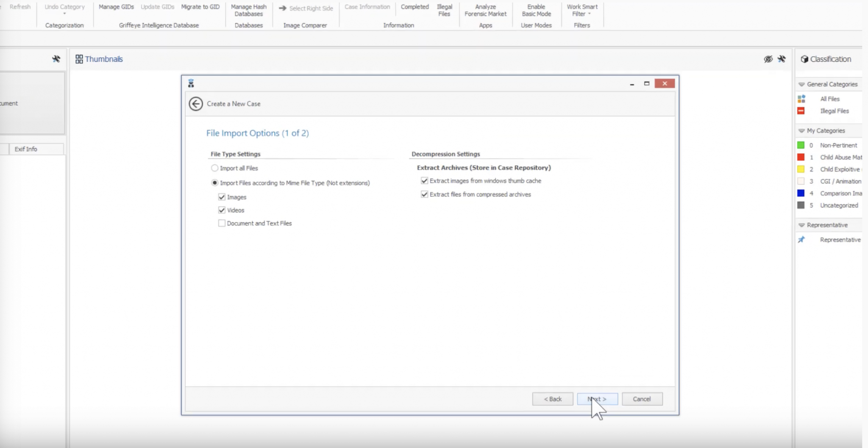Click Manage GIDs in the ribbon
The height and width of the screenshot is (448, 868).
tap(116, 7)
